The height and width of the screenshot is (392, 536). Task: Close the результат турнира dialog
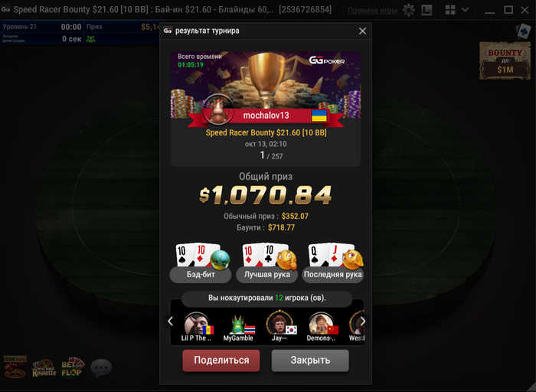click(x=362, y=31)
